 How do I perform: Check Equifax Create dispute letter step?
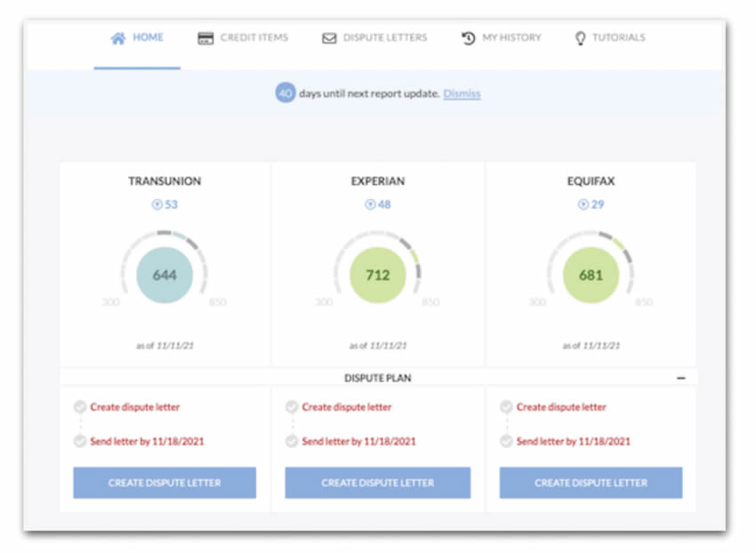coord(506,407)
